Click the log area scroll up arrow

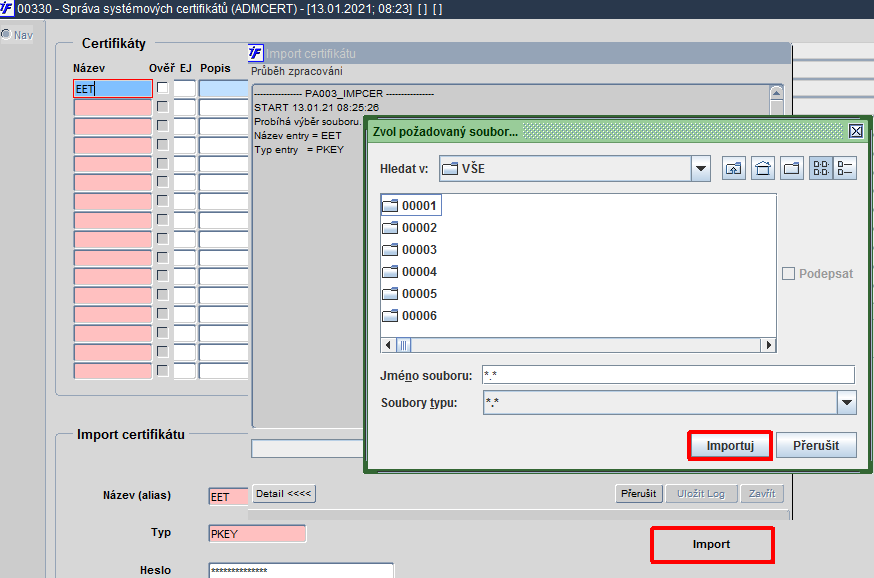776,93
